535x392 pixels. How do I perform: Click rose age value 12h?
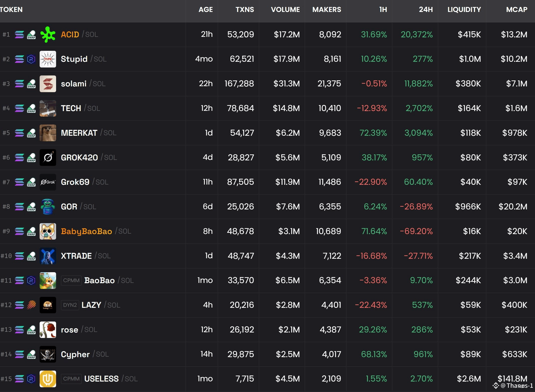207,330
